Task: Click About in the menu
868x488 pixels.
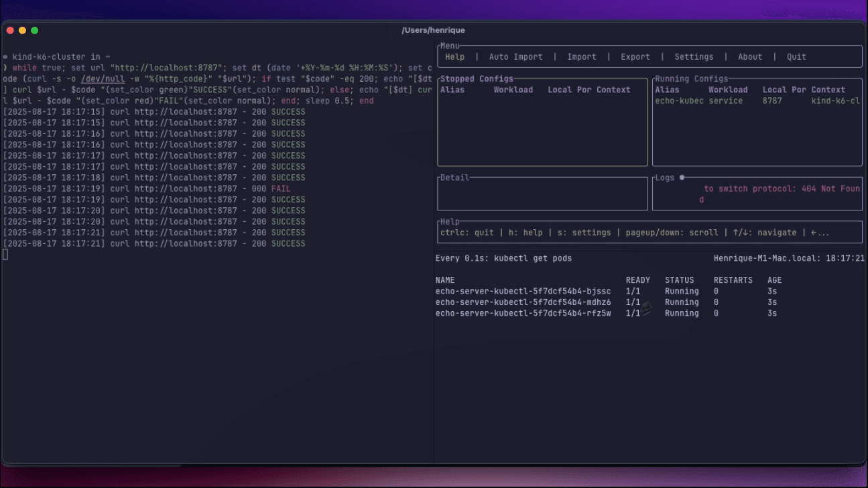Action: pyautogui.click(x=749, y=57)
